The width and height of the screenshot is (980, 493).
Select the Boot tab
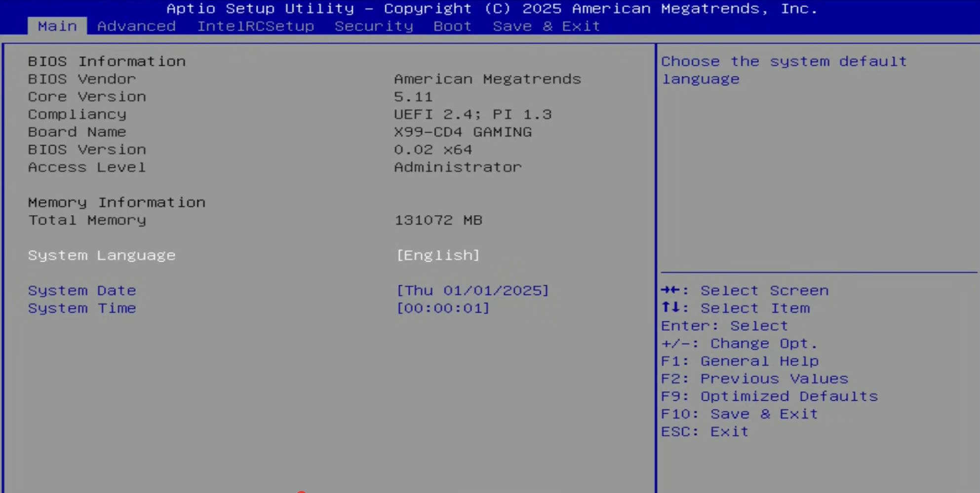[452, 26]
